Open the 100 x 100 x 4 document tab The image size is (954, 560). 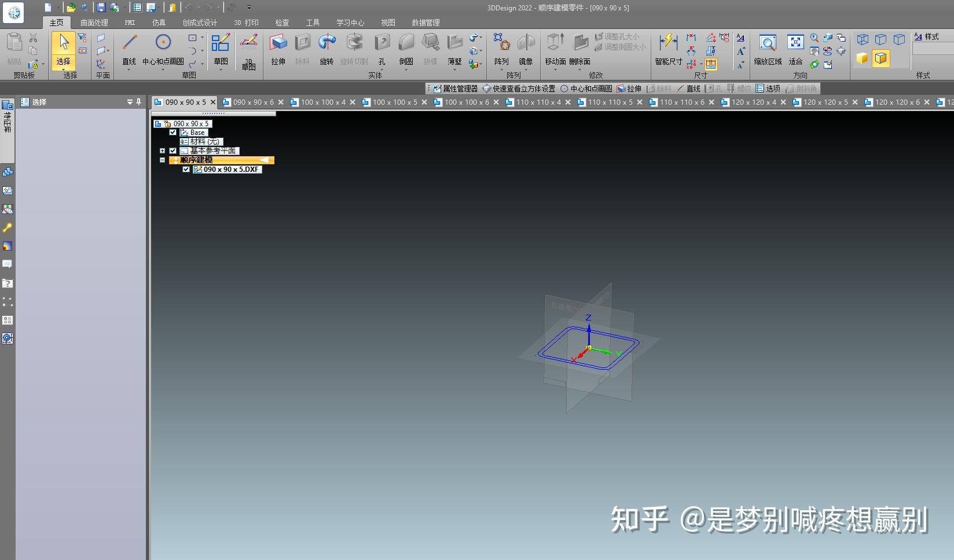[322, 102]
